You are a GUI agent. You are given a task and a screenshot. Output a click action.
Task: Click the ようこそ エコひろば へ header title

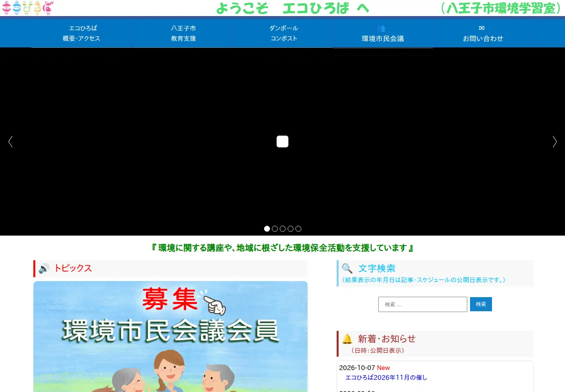(x=293, y=8)
